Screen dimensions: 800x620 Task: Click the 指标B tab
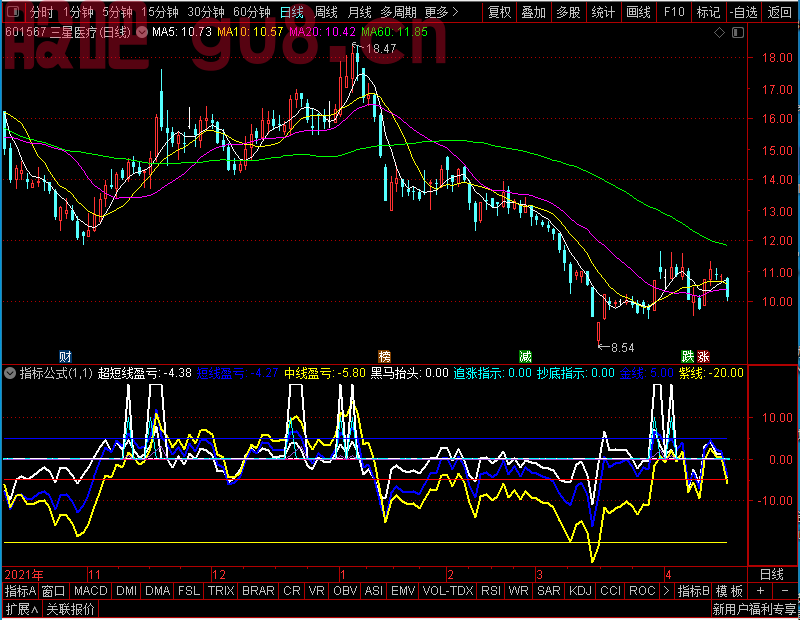[693, 591]
